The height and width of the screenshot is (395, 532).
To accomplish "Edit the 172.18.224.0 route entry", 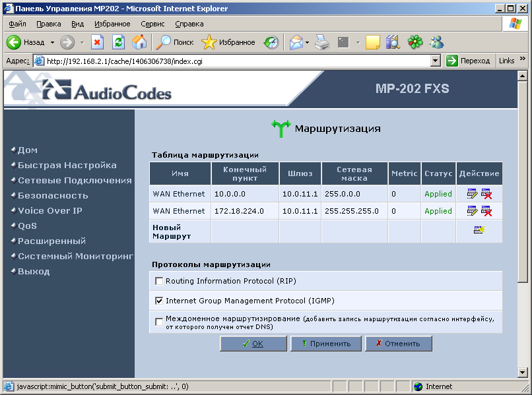I will (x=472, y=211).
